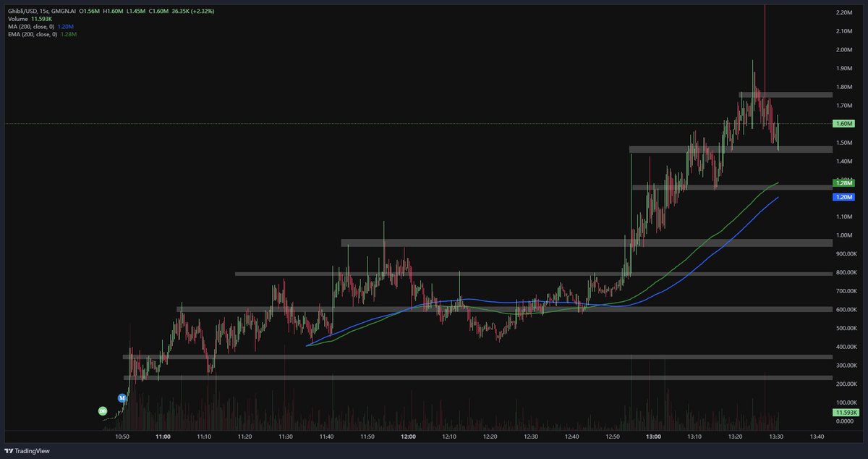868x459 pixels.
Task: Click the blue M marker on the chart
Action: pos(122,398)
